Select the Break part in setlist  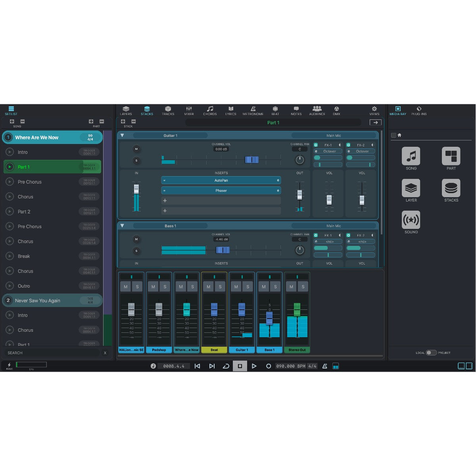pyautogui.click(x=52, y=256)
